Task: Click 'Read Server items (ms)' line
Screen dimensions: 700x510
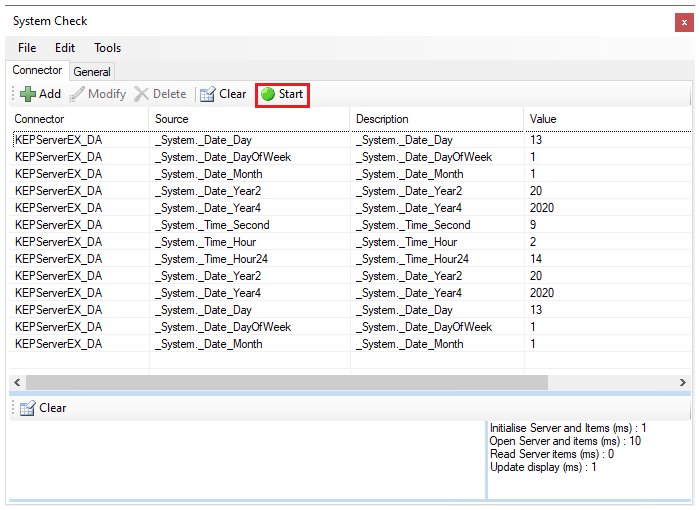Action: [552, 454]
